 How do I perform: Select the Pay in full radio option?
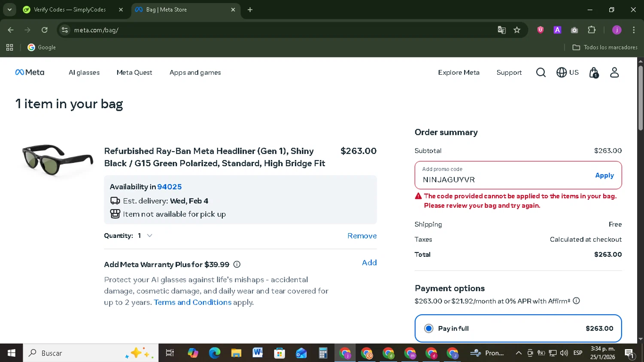pos(428,329)
